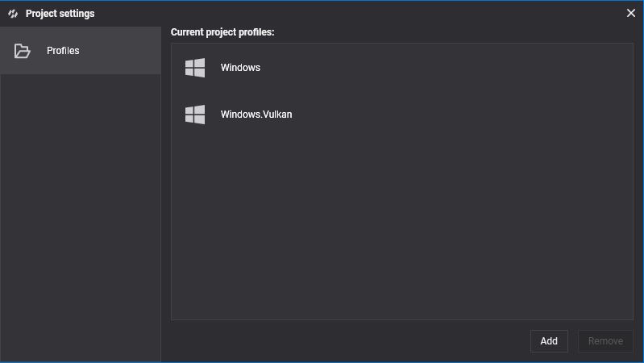Viewport: 644px width, 363px height.
Task: Select the Windows profile name
Action: 240,68
